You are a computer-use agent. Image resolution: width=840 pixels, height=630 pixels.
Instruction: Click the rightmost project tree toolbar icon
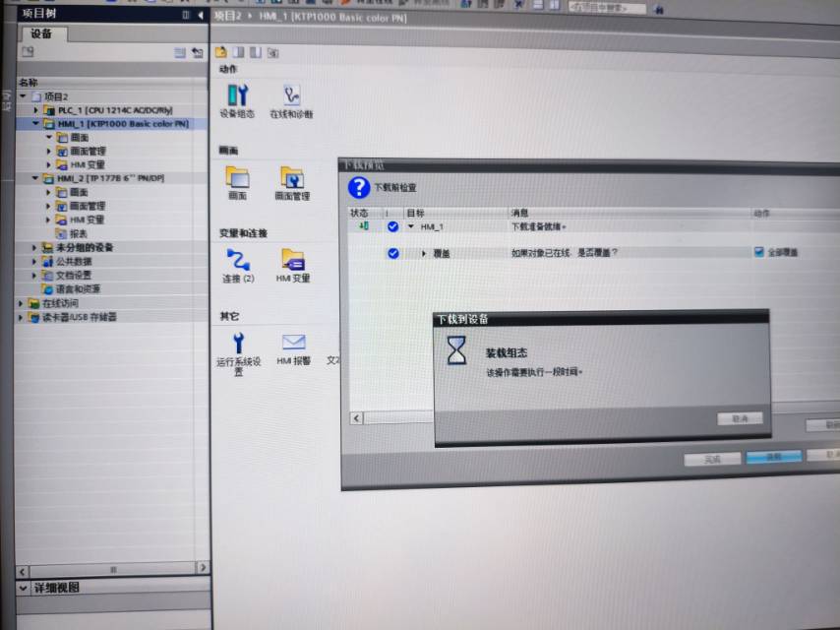197,52
